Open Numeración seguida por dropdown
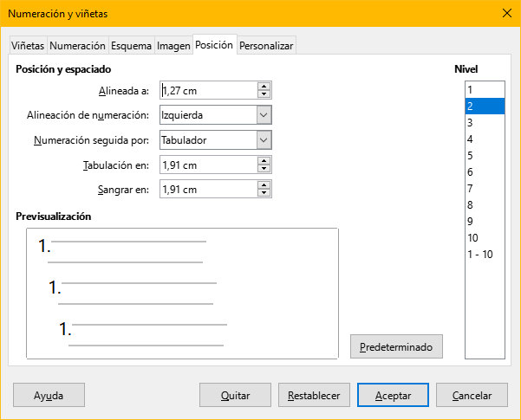This screenshot has width=521, height=420. (x=264, y=139)
